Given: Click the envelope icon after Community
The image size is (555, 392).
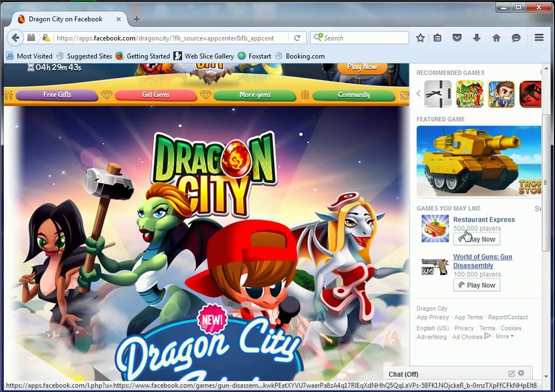Looking at the screenshot, I should click(x=404, y=96).
